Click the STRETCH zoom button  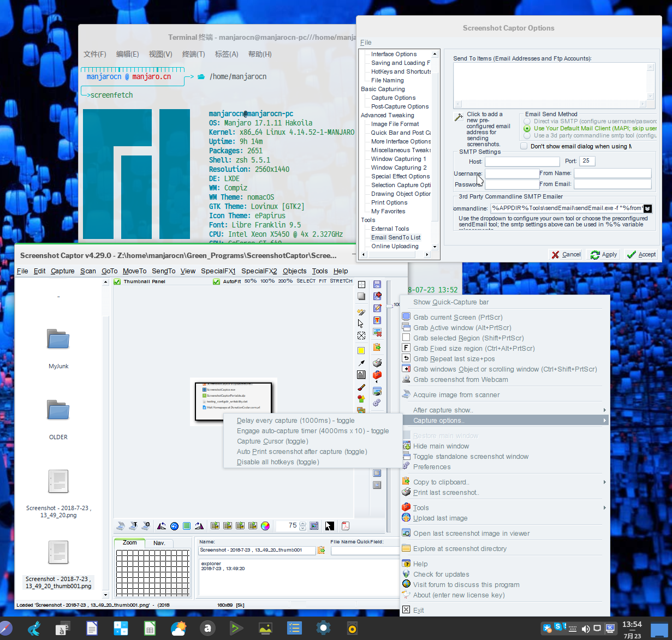pyautogui.click(x=341, y=281)
